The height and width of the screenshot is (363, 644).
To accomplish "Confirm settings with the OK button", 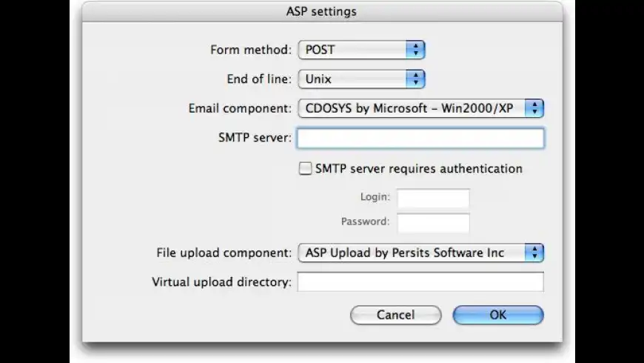I will (498, 315).
